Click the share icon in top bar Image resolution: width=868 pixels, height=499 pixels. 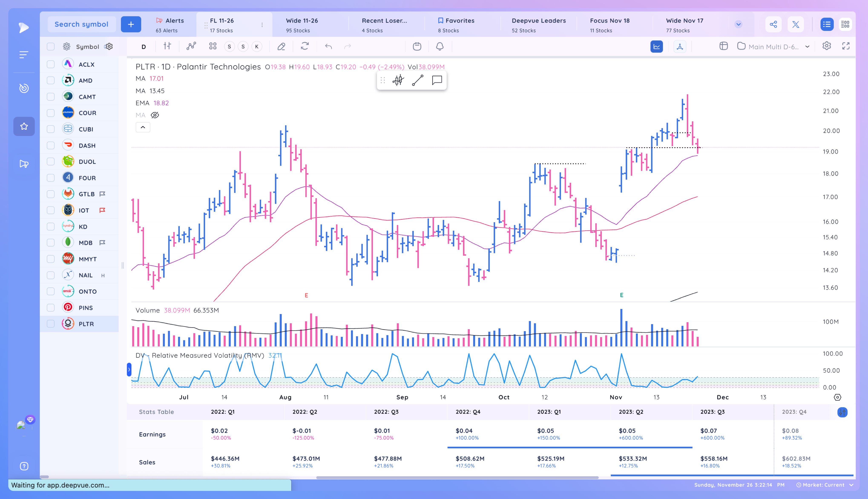(773, 24)
